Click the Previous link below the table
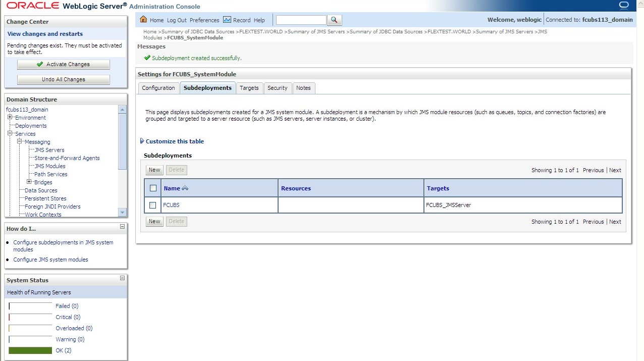This screenshot has width=644, height=361. click(x=593, y=222)
